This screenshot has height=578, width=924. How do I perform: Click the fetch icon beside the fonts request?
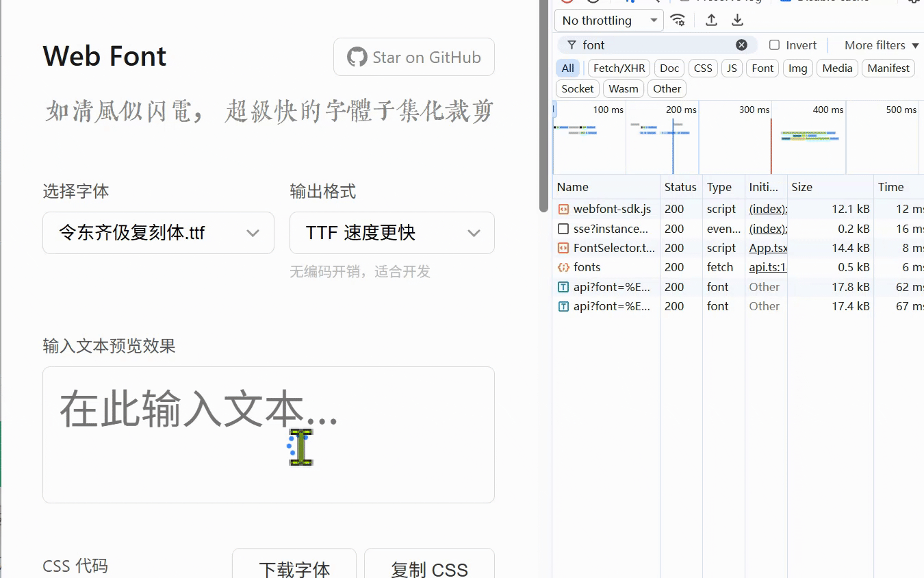[563, 267]
